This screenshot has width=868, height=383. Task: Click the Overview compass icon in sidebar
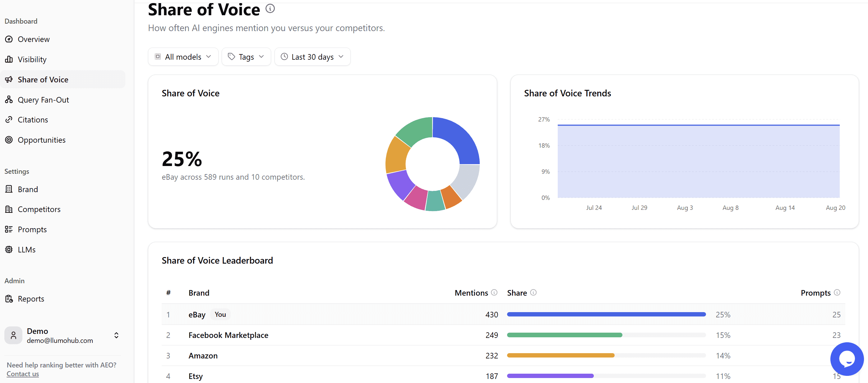click(9, 39)
